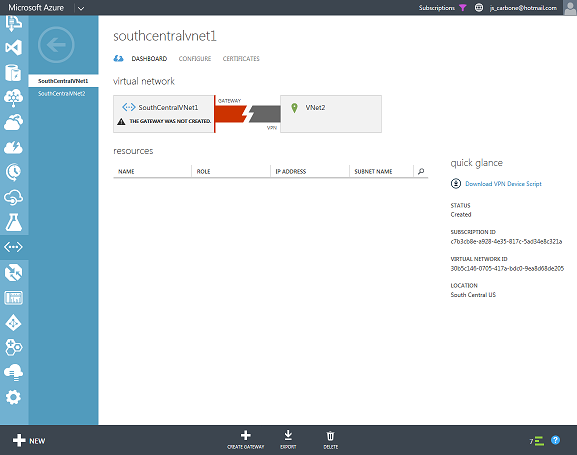Image resolution: width=577 pixels, height=455 pixels.
Task: Sort by the Role column header
Action: [203, 172]
